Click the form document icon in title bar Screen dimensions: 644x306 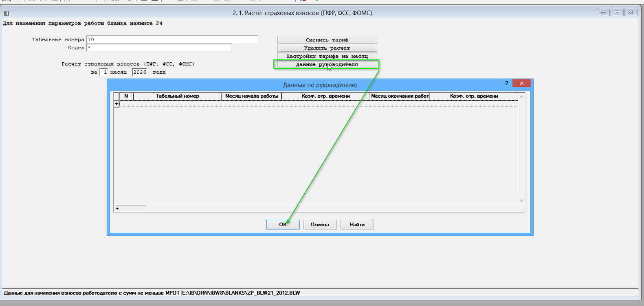pyautogui.click(x=6, y=13)
